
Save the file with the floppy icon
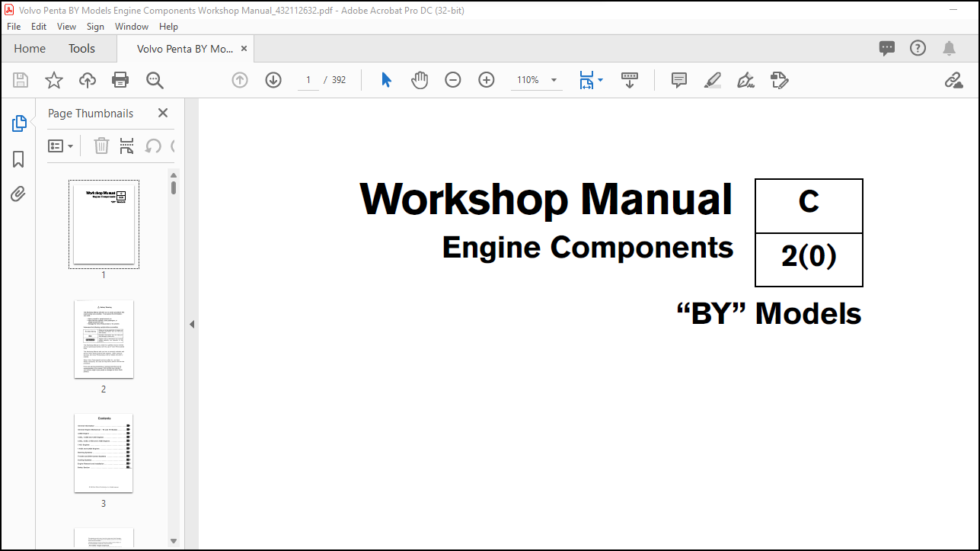[x=21, y=80]
